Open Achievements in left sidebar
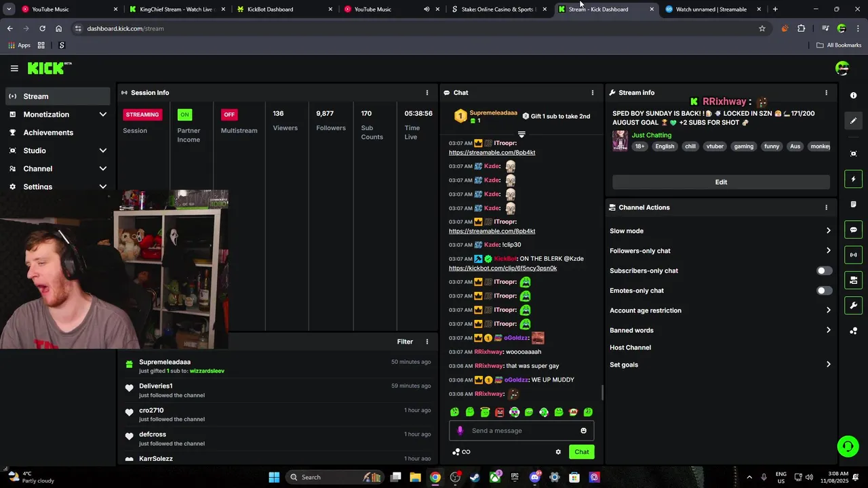The width and height of the screenshot is (868, 488). pyautogui.click(x=58, y=133)
